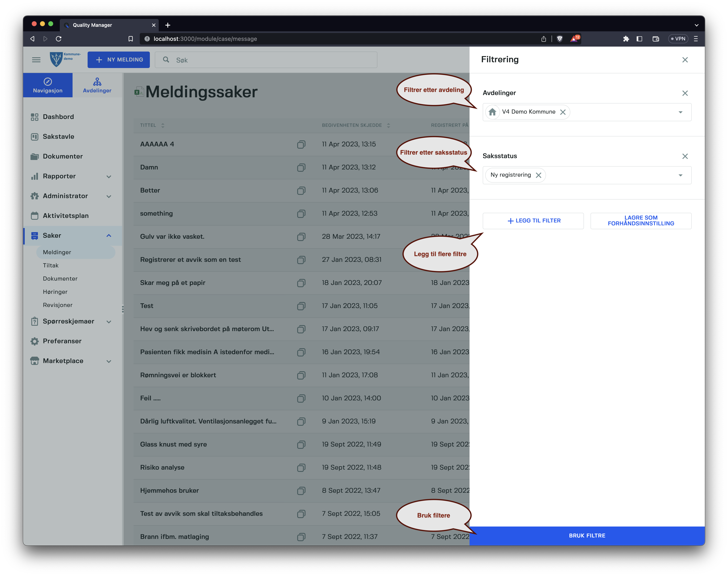This screenshot has width=728, height=576.
Task: Open the Glass knust med syre case
Action: [x=173, y=444]
